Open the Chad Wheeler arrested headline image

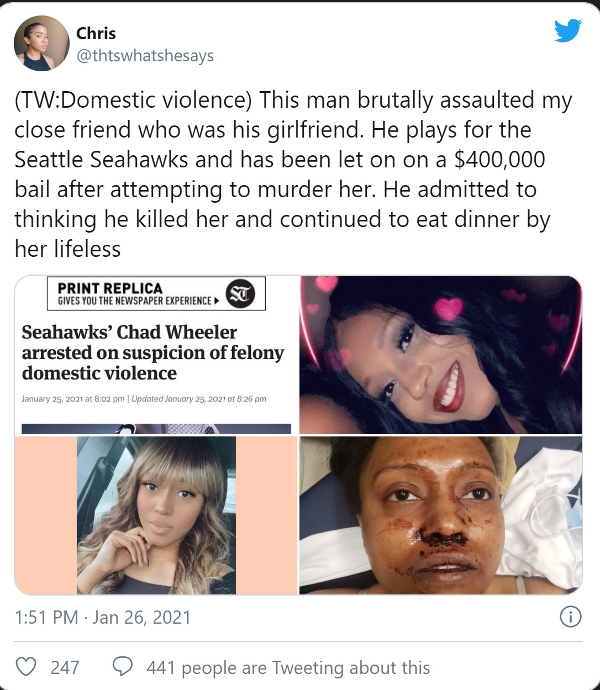(156, 355)
